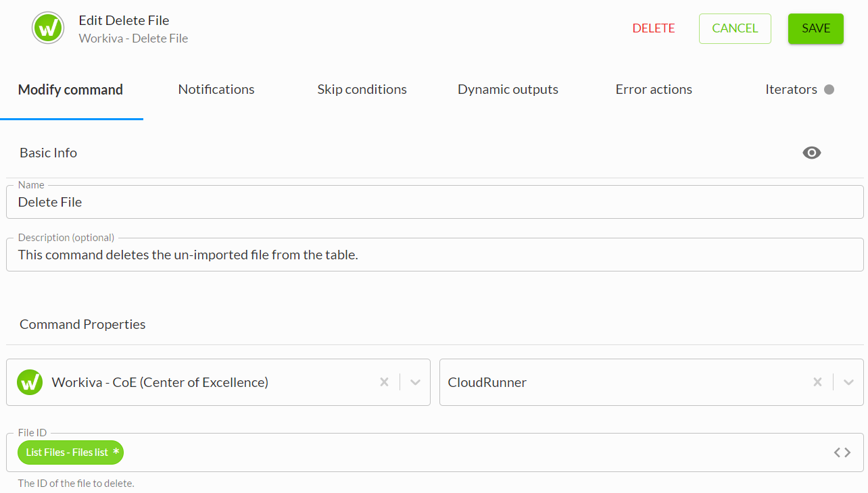The height and width of the screenshot is (493, 868).
Task: Clear the CloudRunner selection
Action: pos(817,382)
